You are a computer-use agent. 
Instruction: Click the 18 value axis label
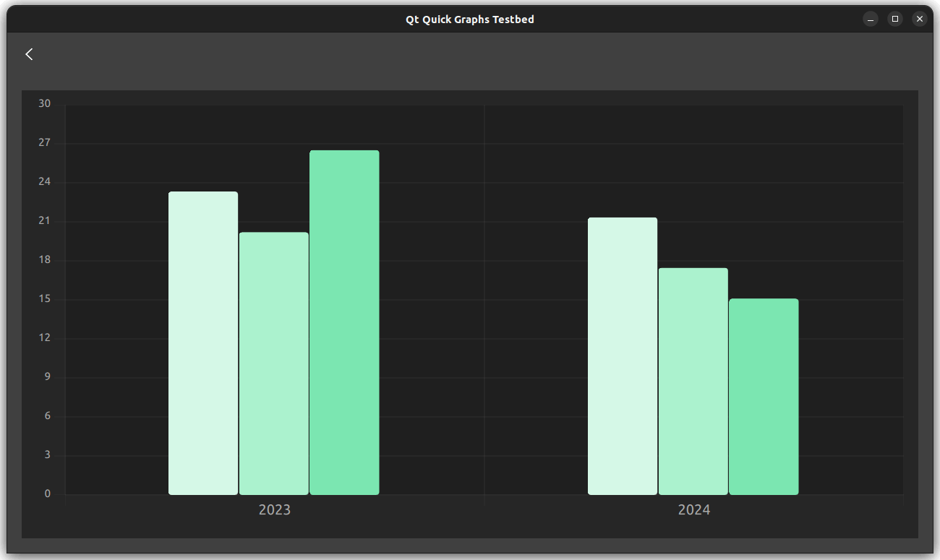click(x=45, y=260)
